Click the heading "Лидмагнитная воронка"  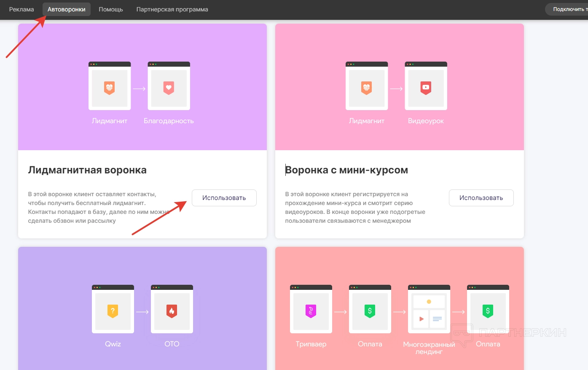87,170
